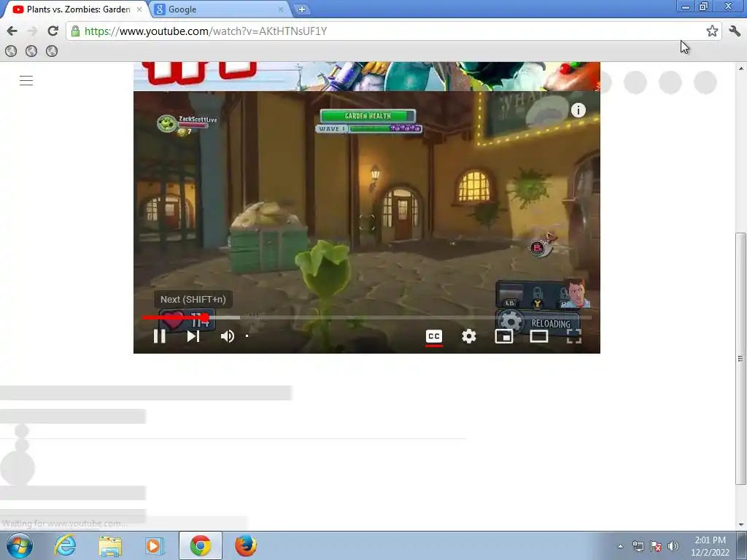Toggle theater mode

tap(539, 336)
